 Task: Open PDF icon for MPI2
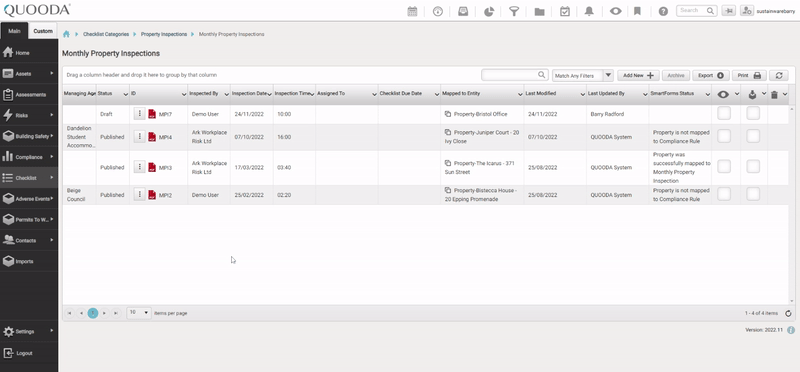(x=152, y=194)
